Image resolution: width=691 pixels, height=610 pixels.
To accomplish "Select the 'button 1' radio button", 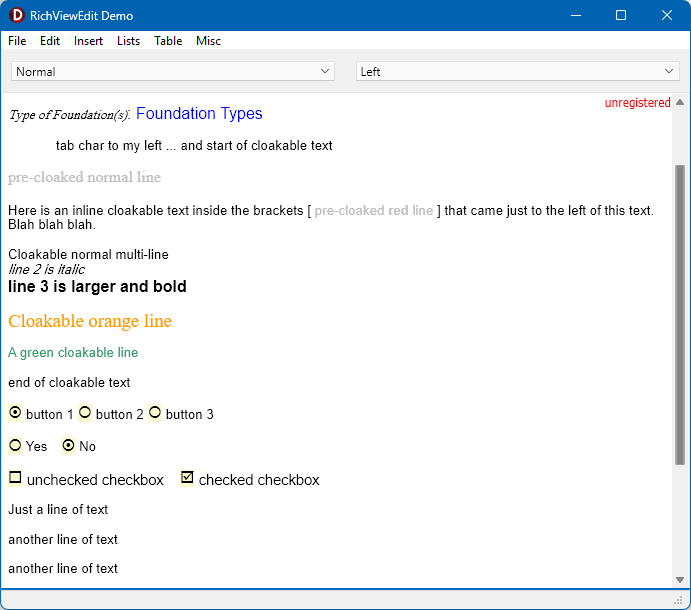I will [15, 413].
